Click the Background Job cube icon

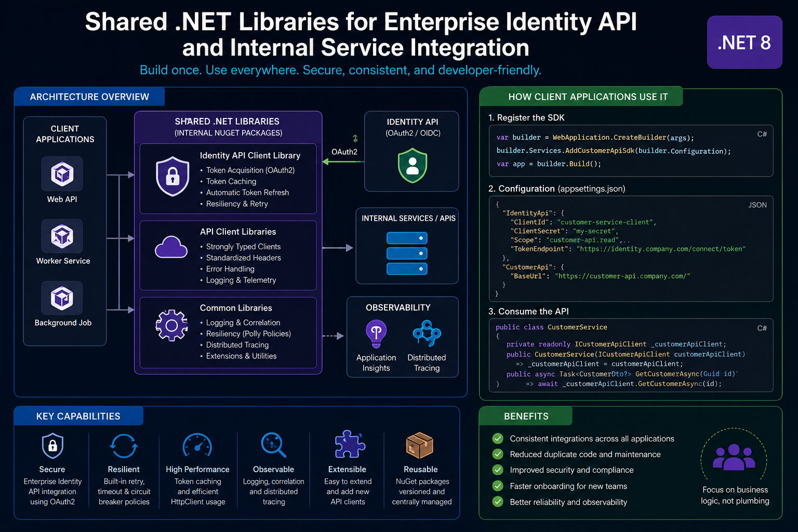pyautogui.click(x=62, y=298)
